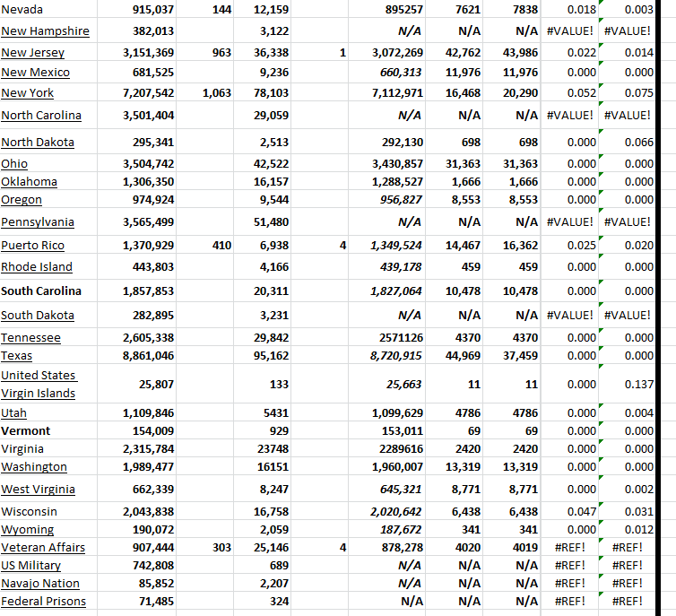Select cell with value 43,986

pos(511,53)
